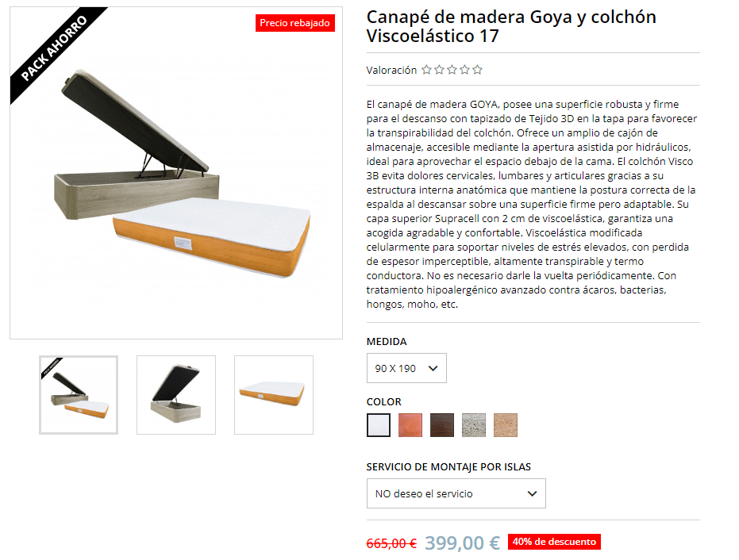The width and height of the screenshot is (739, 560).
Task: Click the chevron arrow in size selector
Action: click(433, 368)
